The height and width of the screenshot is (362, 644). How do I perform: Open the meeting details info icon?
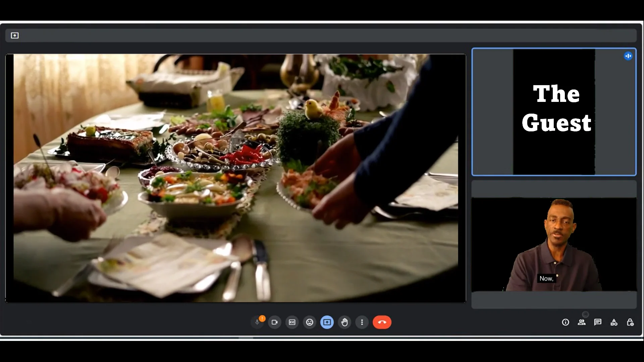point(566,322)
